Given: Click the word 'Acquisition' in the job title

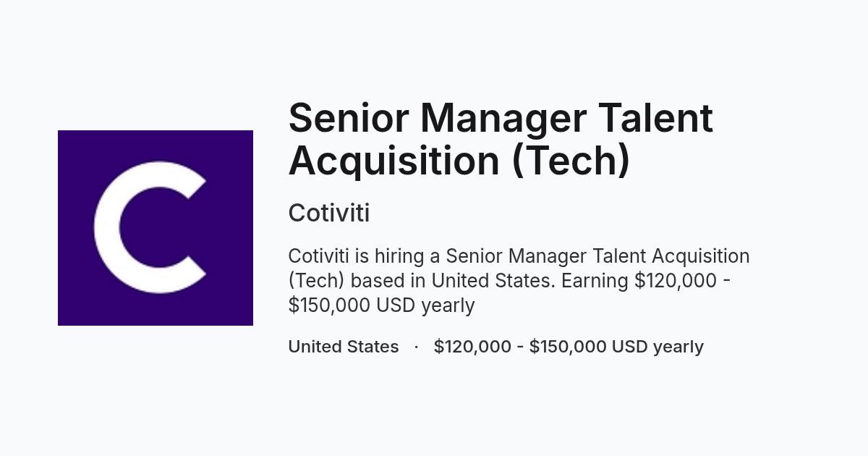Looking at the screenshot, I should (394, 161).
